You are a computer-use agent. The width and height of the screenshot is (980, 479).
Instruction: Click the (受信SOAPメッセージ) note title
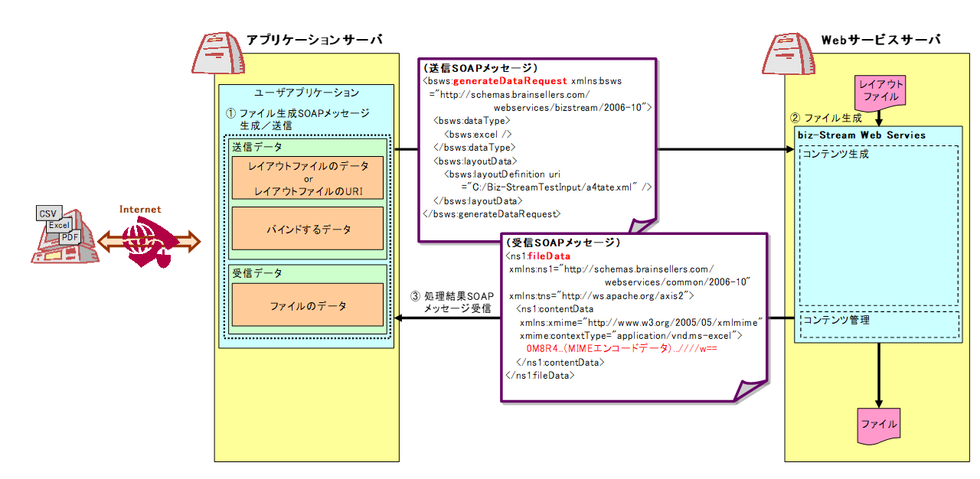point(563,243)
